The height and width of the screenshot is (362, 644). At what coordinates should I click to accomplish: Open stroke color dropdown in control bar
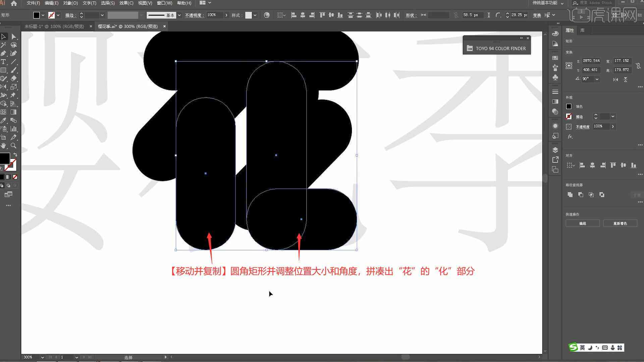point(58,15)
